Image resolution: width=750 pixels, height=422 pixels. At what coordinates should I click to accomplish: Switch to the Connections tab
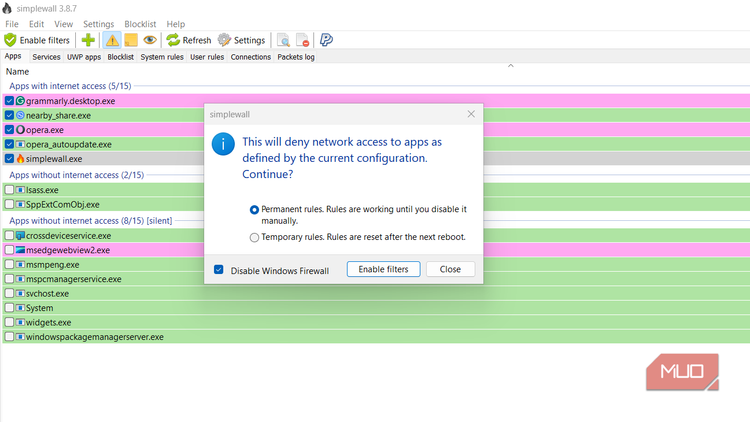tap(251, 57)
